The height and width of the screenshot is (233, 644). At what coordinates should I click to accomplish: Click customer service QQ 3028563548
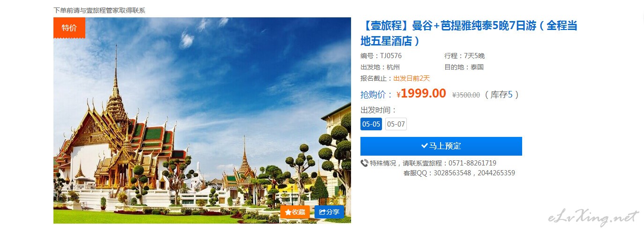(453, 173)
